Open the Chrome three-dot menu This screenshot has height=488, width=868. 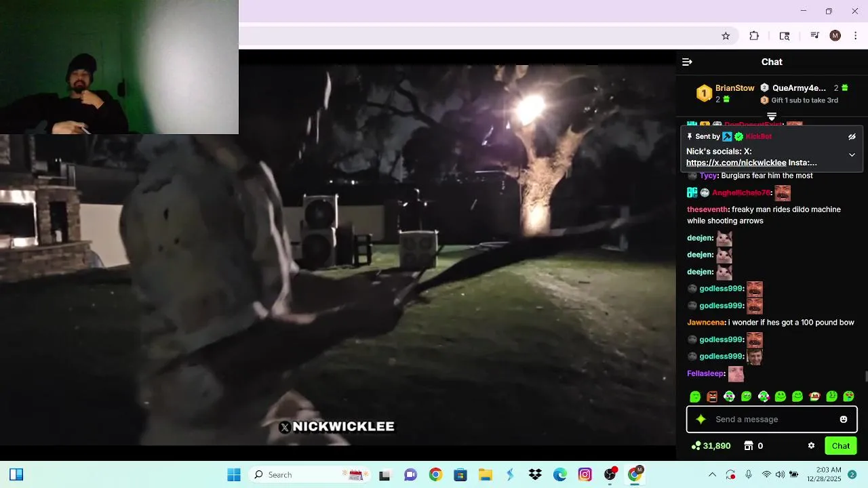click(855, 36)
